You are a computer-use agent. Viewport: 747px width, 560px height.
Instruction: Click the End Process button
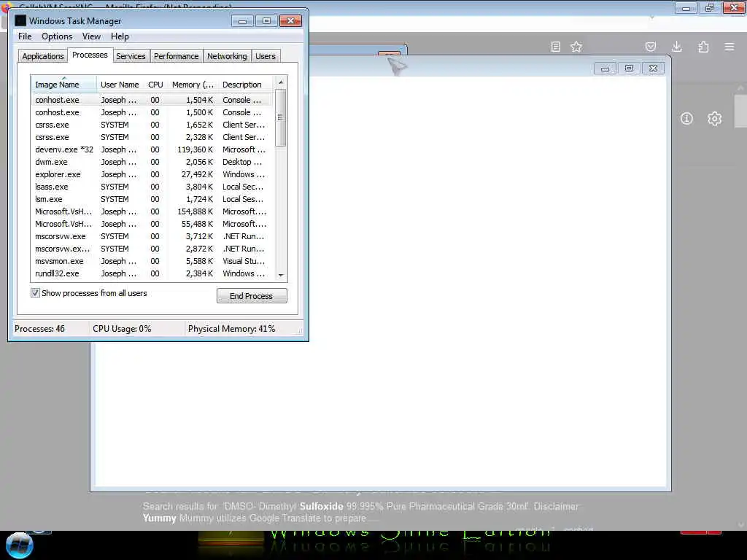pos(252,296)
